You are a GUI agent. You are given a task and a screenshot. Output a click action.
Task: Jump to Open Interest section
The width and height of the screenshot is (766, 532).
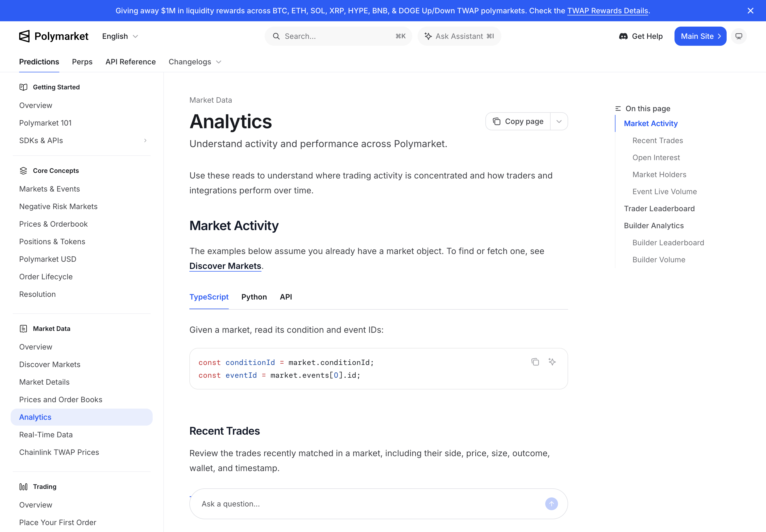656,158
